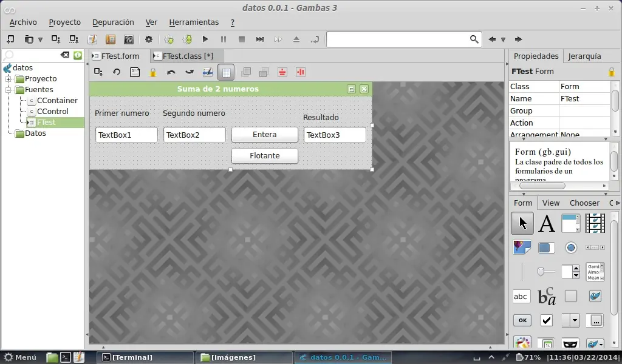This screenshot has width=622, height=364.
Task: Click the Compile project icon
Action: pyautogui.click(x=169, y=39)
